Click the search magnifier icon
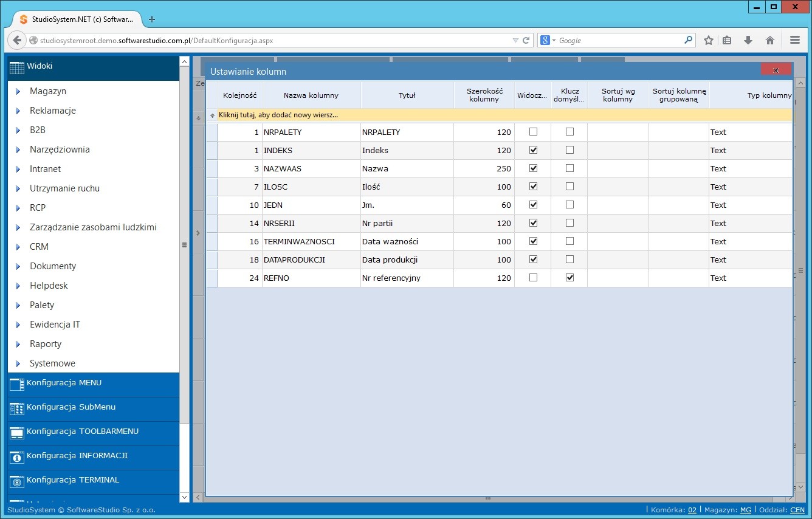The height and width of the screenshot is (519, 812). (688, 40)
